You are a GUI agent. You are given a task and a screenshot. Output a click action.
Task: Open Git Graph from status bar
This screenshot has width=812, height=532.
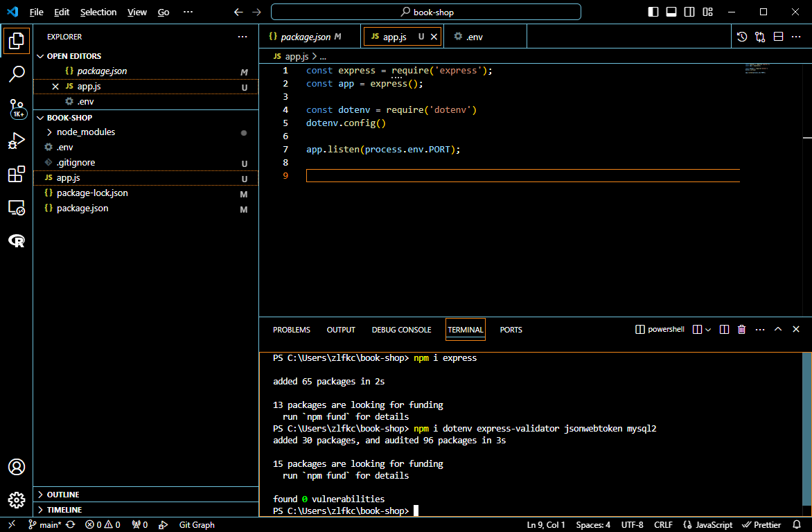pyautogui.click(x=197, y=525)
